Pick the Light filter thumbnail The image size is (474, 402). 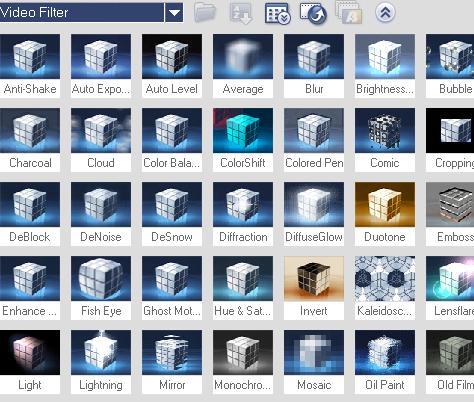tap(30, 352)
